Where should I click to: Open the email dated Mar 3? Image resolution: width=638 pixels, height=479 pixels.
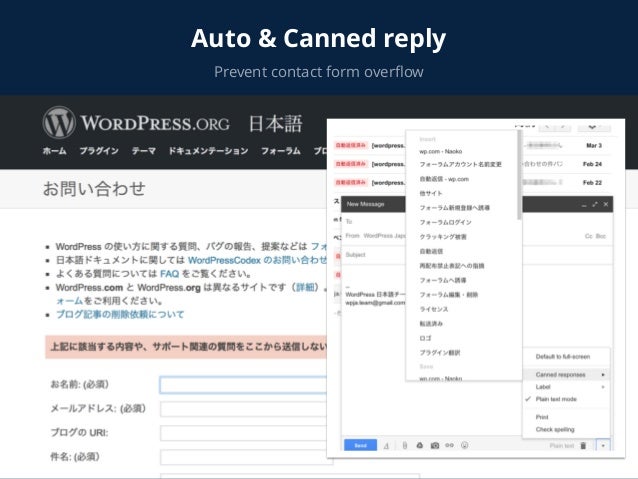point(472,145)
